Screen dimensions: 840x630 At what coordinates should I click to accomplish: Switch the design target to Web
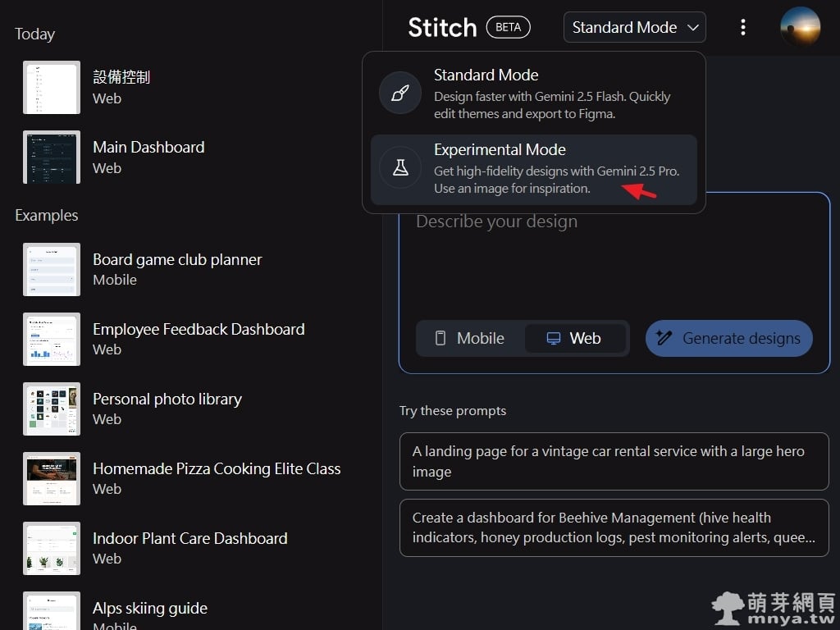click(574, 338)
